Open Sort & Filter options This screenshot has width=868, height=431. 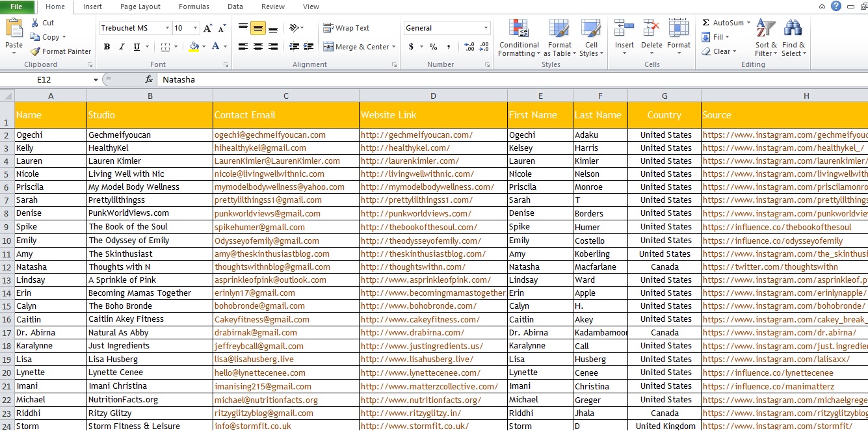tap(766, 38)
